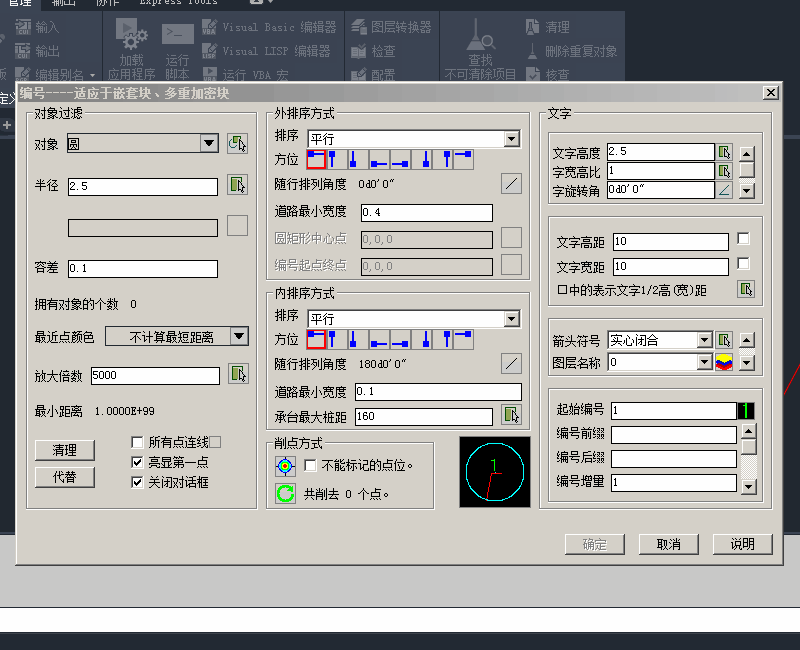The image size is (800, 650).
Task: Select outer 方位 top-left rightward icon (red-framed)
Action: pyautogui.click(x=316, y=159)
